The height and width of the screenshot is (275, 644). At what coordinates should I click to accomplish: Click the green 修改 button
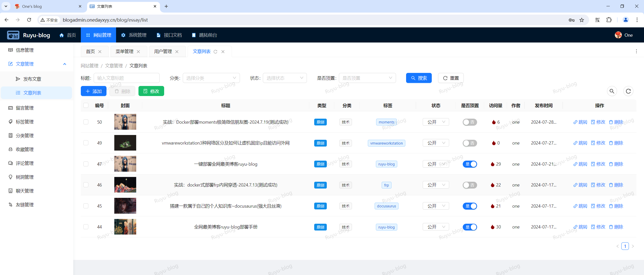pyautogui.click(x=151, y=91)
